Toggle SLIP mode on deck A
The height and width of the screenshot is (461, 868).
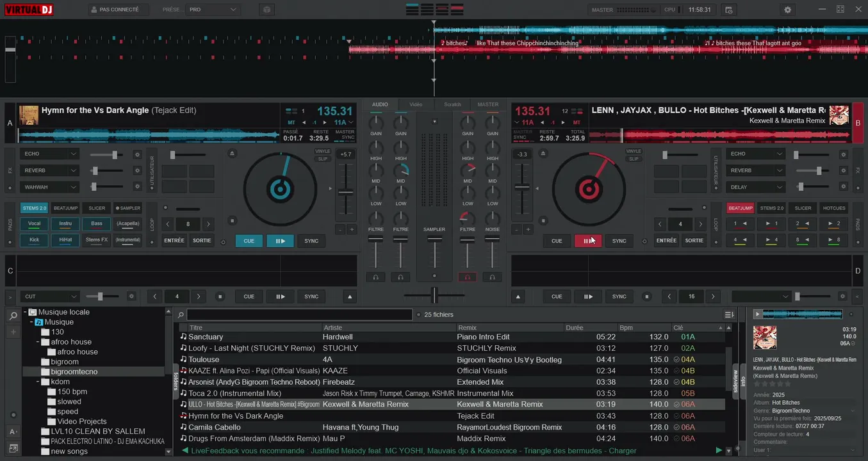(323, 159)
